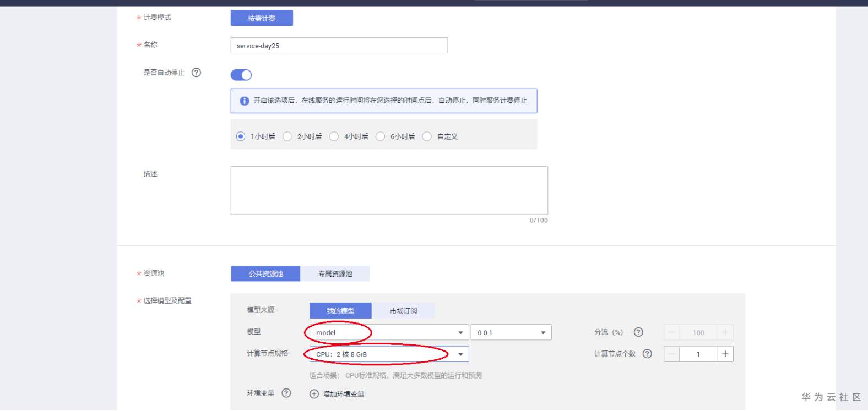The image size is (868, 411).
Task: Click the minus button of 分流 (%)
Action: [672, 332]
